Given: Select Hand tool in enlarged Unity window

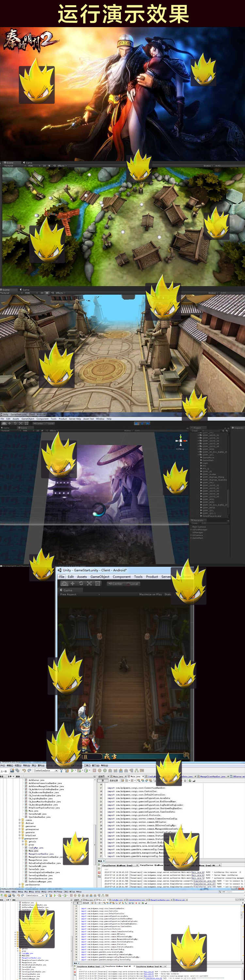Looking at the screenshot, I should (x=64, y=583).
